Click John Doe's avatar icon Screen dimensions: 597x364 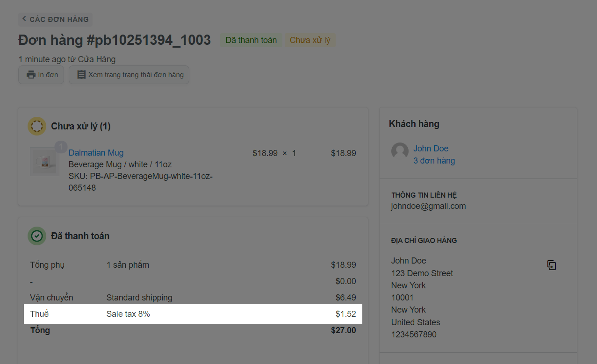coord(400,151)
